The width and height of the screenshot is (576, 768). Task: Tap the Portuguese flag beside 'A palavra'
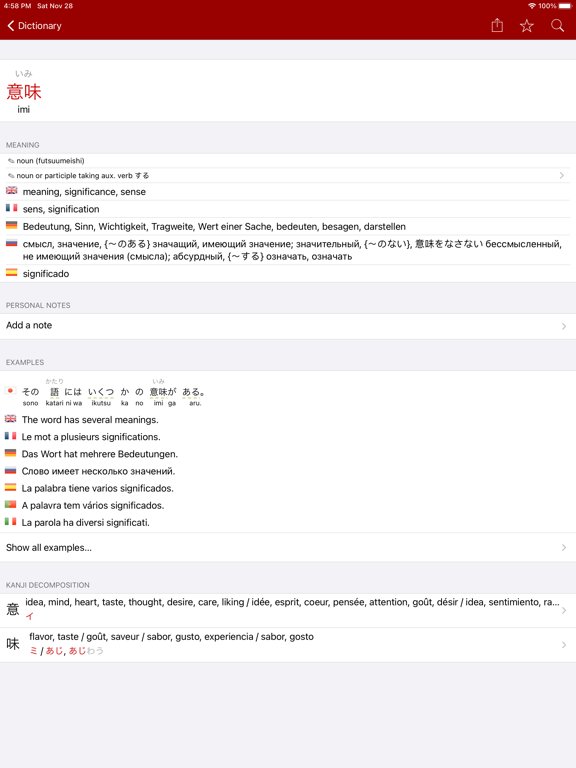click(x=10, y=504)
